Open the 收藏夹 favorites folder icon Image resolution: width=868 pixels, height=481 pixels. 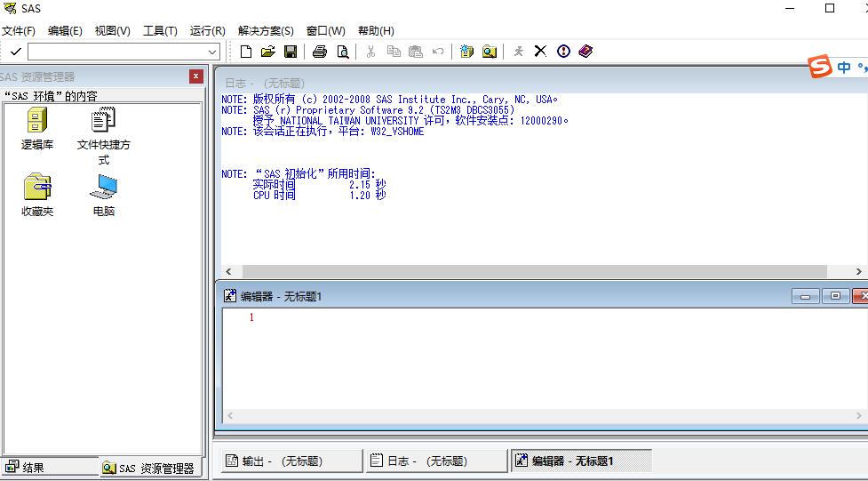tap(37, 195)
